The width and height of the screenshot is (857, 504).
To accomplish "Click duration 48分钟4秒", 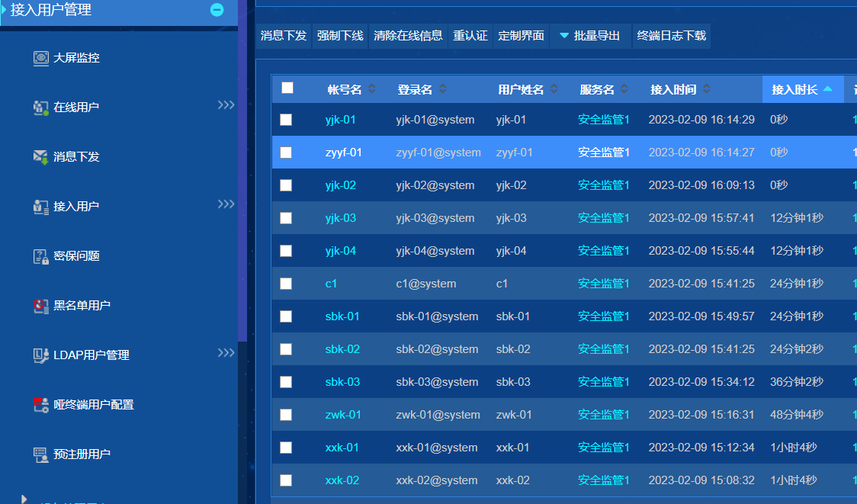I will coord(796,415).
